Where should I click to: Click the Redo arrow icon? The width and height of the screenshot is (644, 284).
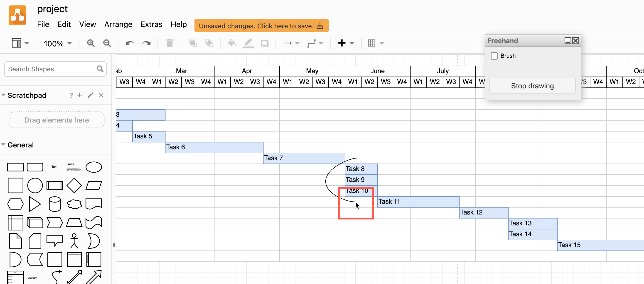[146, 43]
